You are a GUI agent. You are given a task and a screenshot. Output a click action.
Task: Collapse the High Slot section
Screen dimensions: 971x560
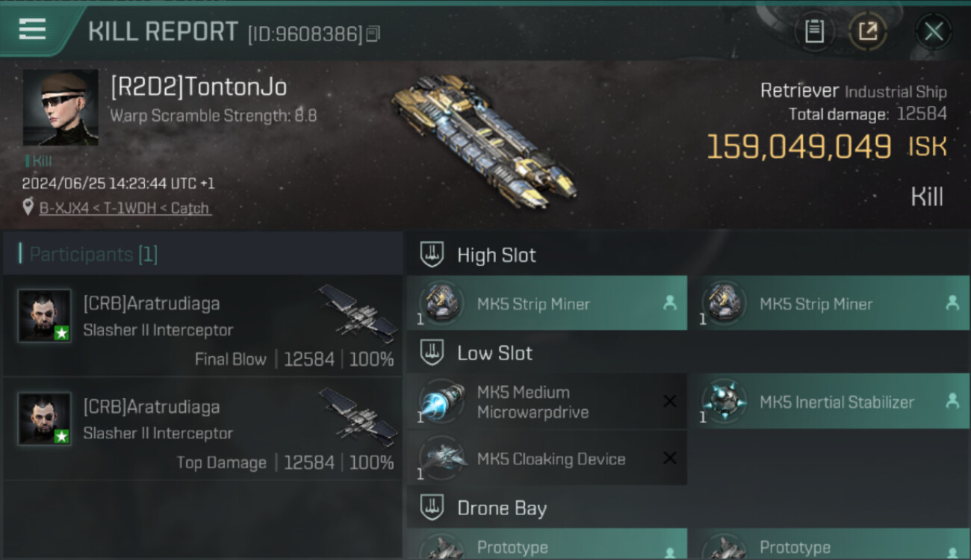432,255
